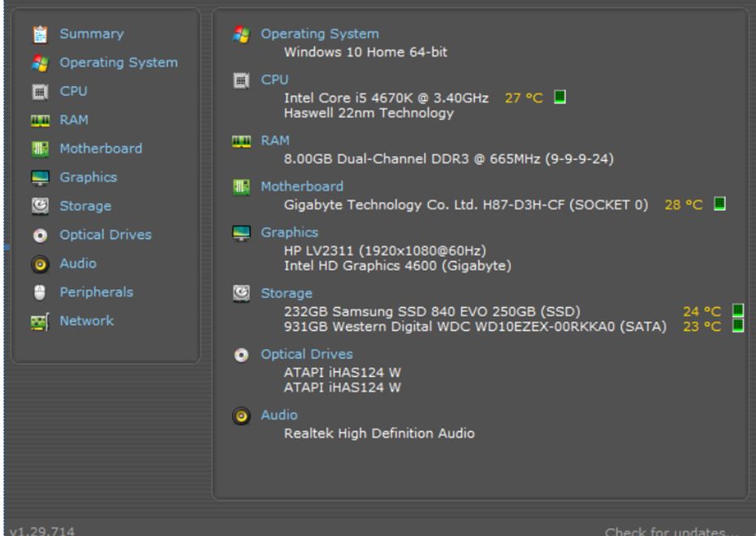Click motherboard temperature 28 °C value
The height and width of the screenshot is (536, 756).
click(x=683, y=205)
